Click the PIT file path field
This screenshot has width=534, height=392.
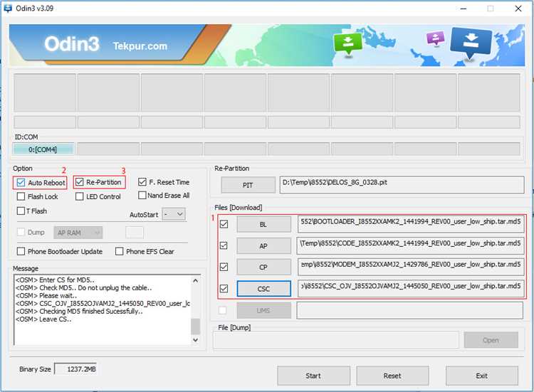coord(402,185)
